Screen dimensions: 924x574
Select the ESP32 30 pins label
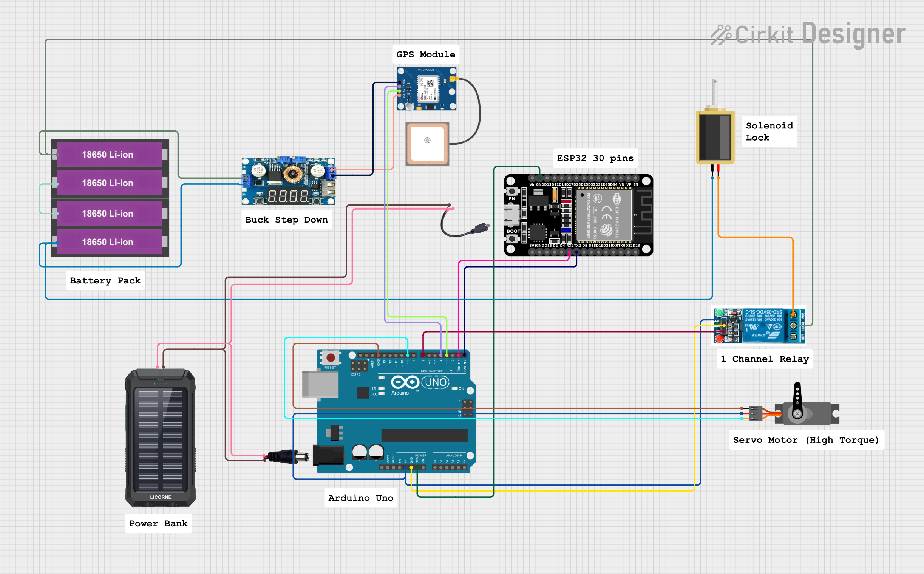[595, 158]
